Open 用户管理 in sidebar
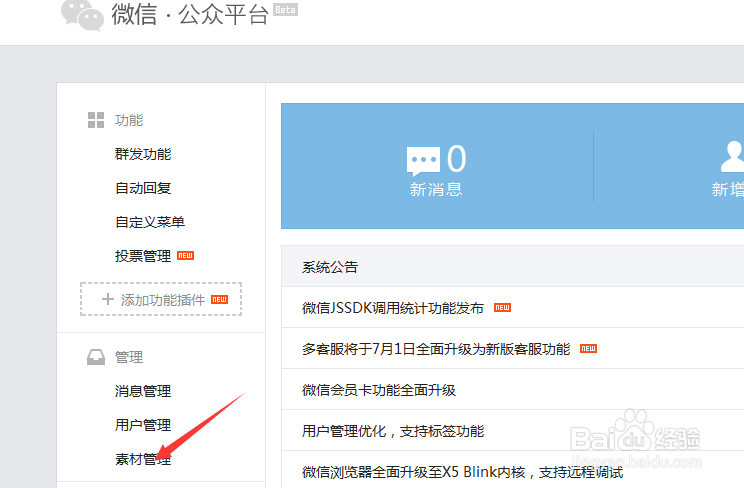This screenshot has height=488, width=744. coord(143,425)
